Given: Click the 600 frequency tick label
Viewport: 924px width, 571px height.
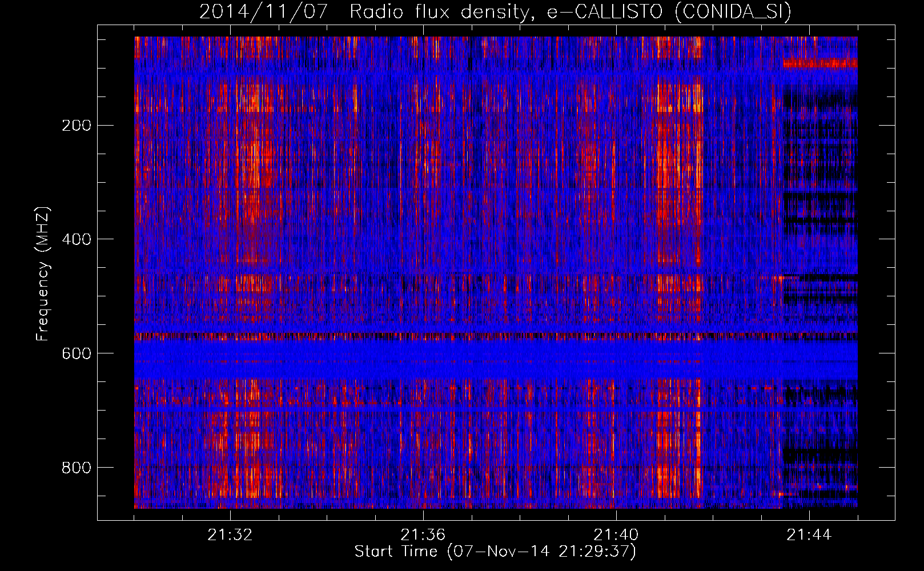Looking at the screenshot, I should point(77,353).
